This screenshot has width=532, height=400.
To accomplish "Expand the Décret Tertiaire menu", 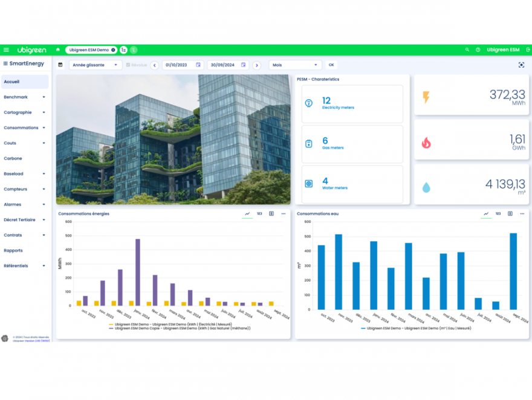I will (24, 220).
